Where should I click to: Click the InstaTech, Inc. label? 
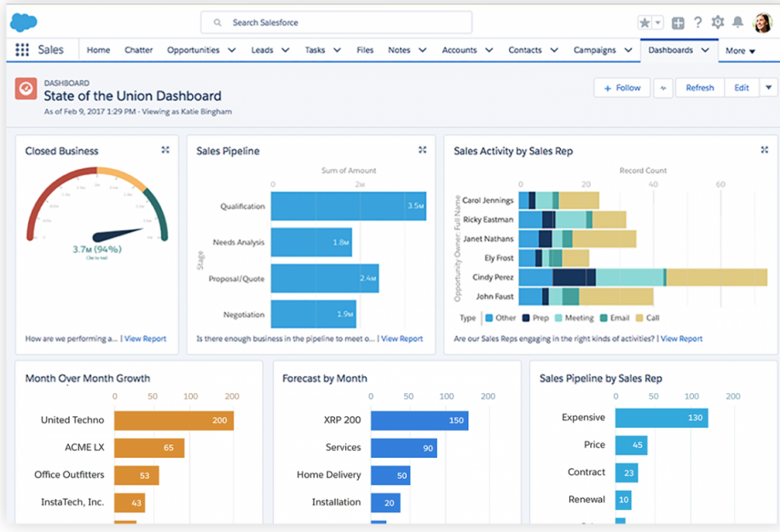click(72, 502)
